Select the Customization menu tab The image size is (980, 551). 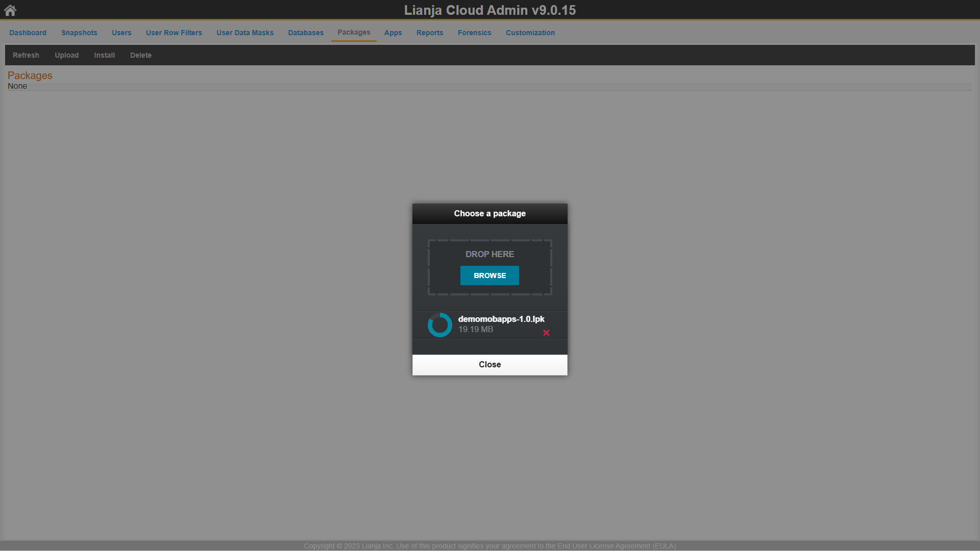click(x=530, y=32)
